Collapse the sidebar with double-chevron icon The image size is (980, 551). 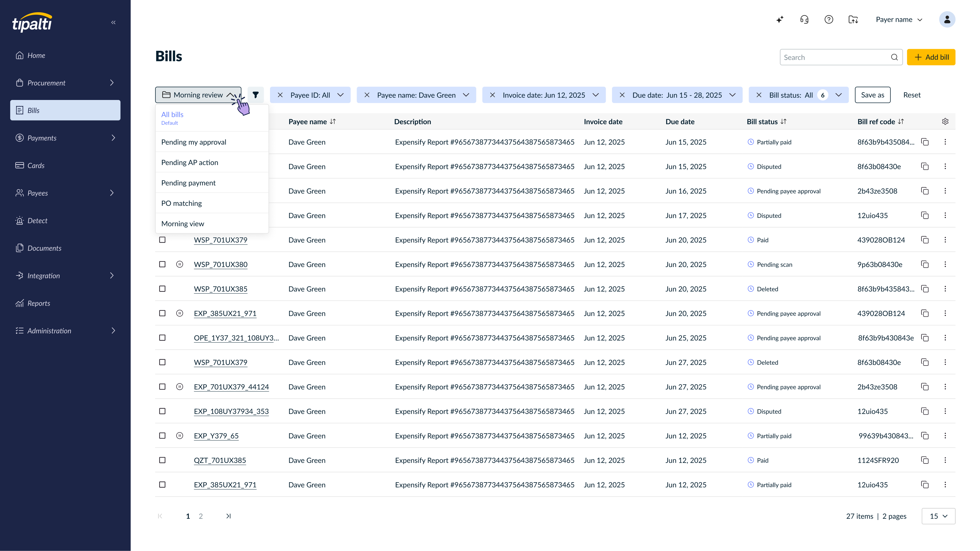pos(113,22)
